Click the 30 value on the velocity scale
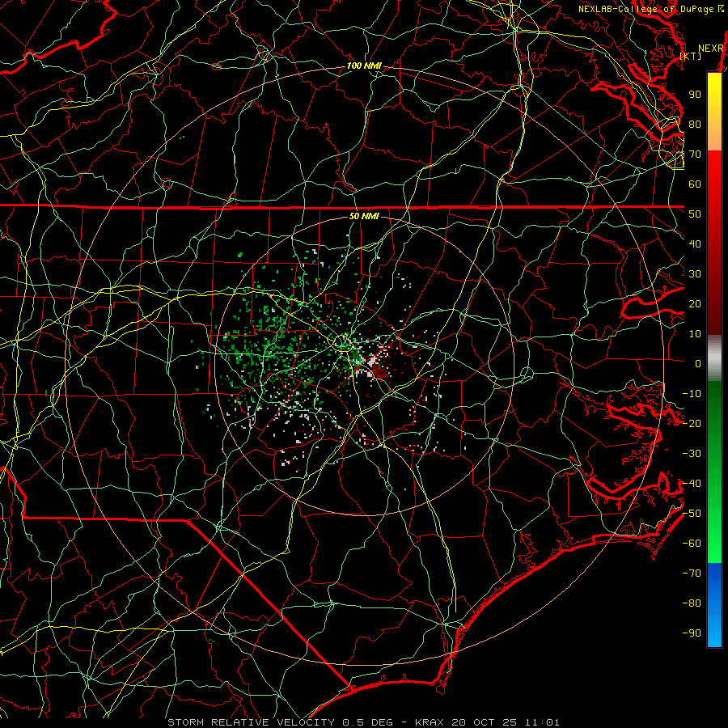The image size is (728, 728). (695, 274)
